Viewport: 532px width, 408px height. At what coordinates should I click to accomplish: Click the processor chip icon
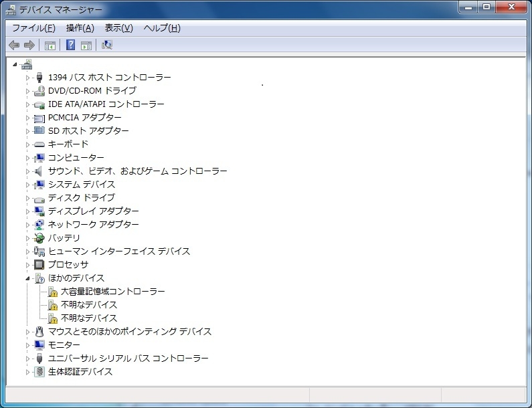click(39, 265)
